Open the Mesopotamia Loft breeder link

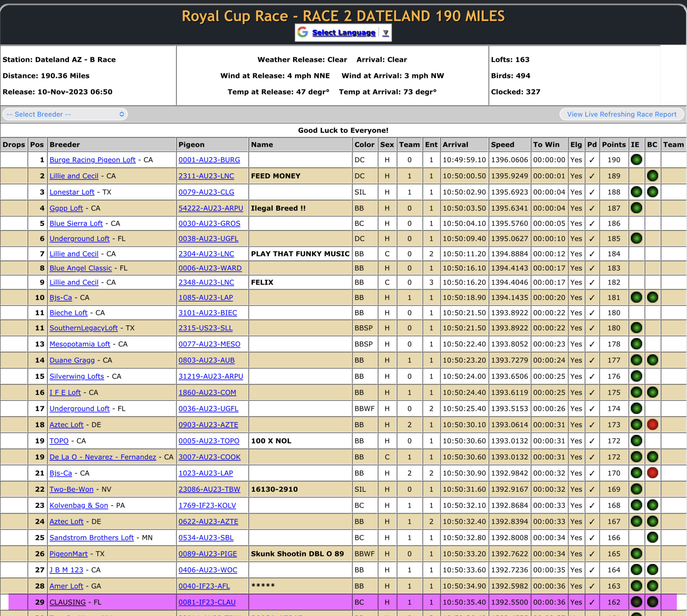click(x=80, y=344)
